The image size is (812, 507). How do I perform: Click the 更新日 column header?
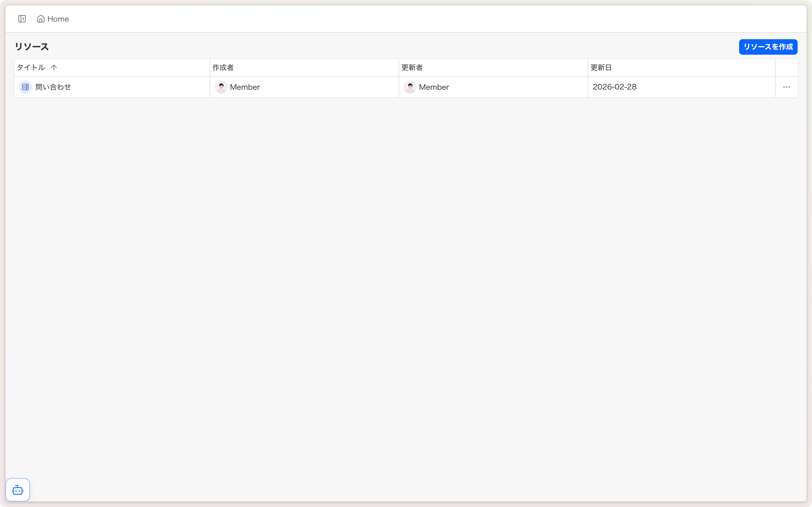click(x=601, y=68)
